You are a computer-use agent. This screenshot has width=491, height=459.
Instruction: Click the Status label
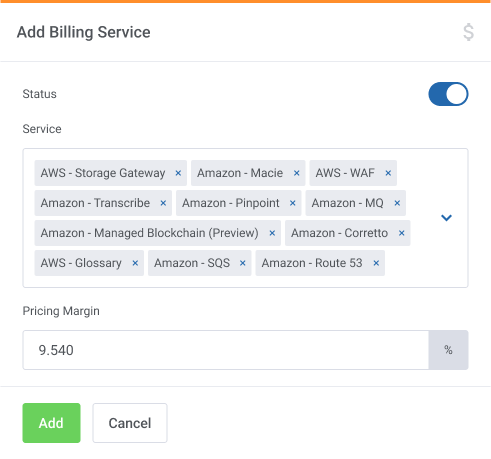point(40,94)
